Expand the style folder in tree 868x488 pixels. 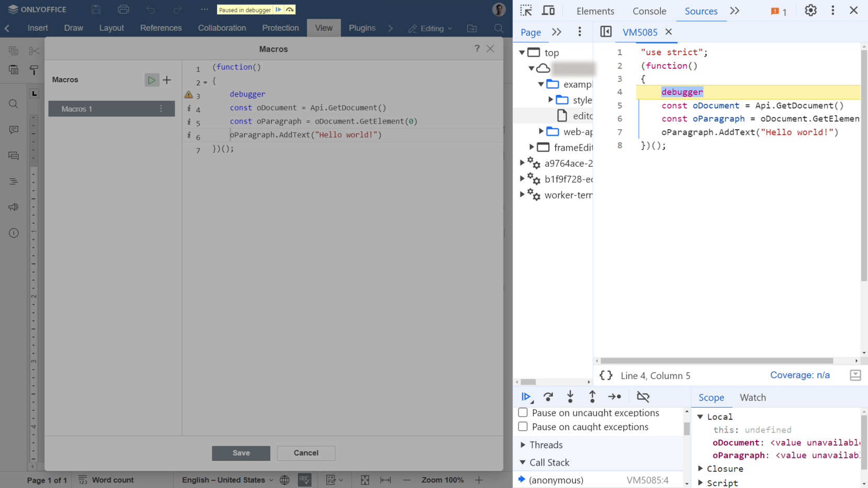tap(550, 100)
